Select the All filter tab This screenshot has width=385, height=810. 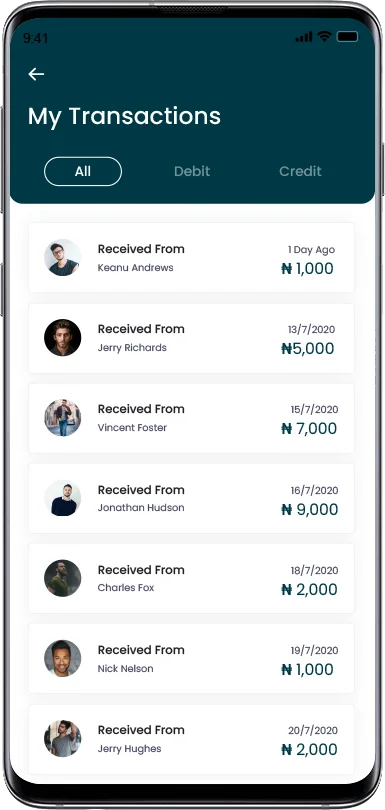pos(83,172)
